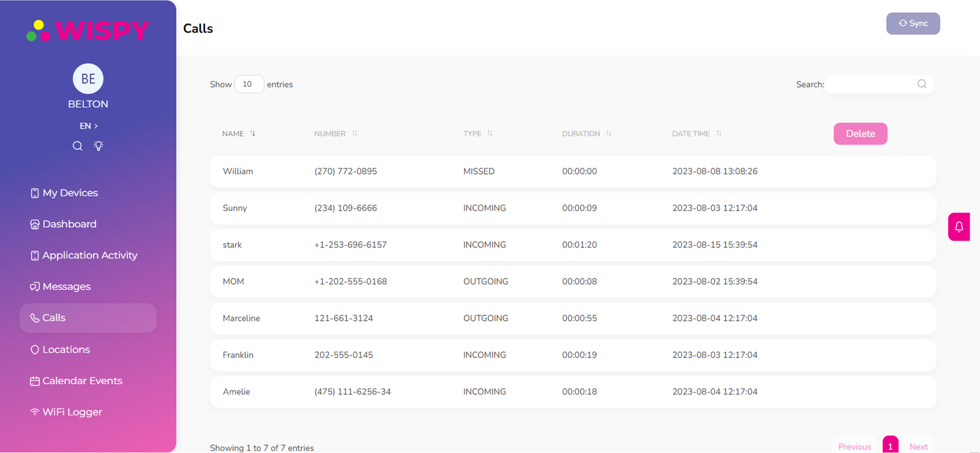Open Application Activity section
The width and height of the screenshot is (980, 453).
click(x=84, y=255)
